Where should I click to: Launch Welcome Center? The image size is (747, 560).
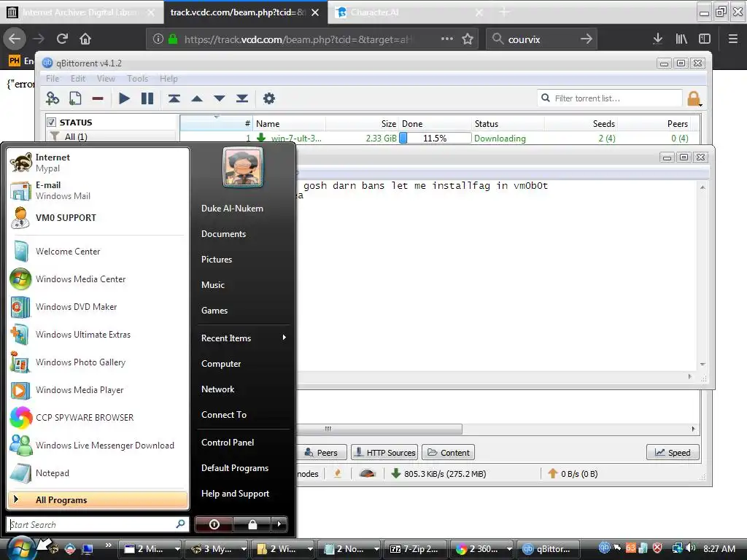coord(97,252)
